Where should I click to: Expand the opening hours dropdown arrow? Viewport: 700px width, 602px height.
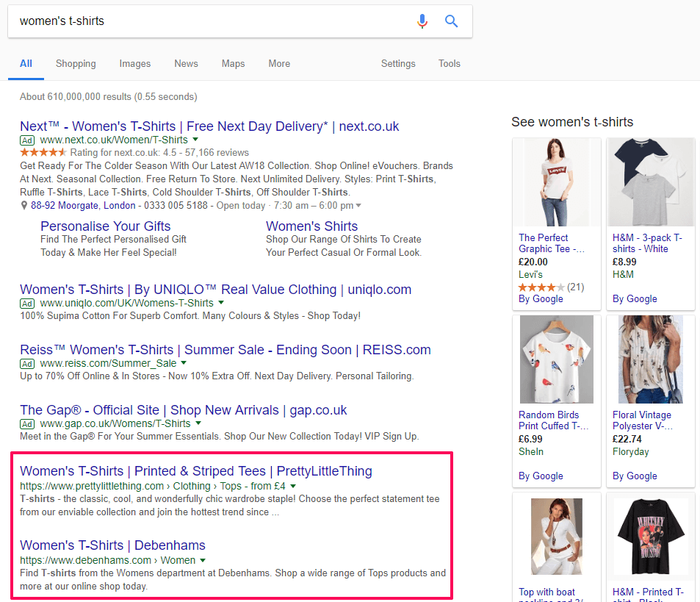pyautogui.click(x=358, y=205)
